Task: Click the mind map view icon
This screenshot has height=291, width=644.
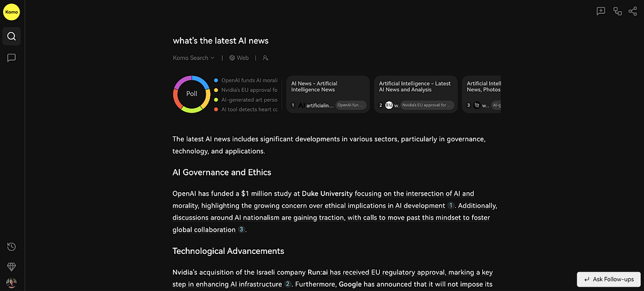Action: tap(618, 11)
